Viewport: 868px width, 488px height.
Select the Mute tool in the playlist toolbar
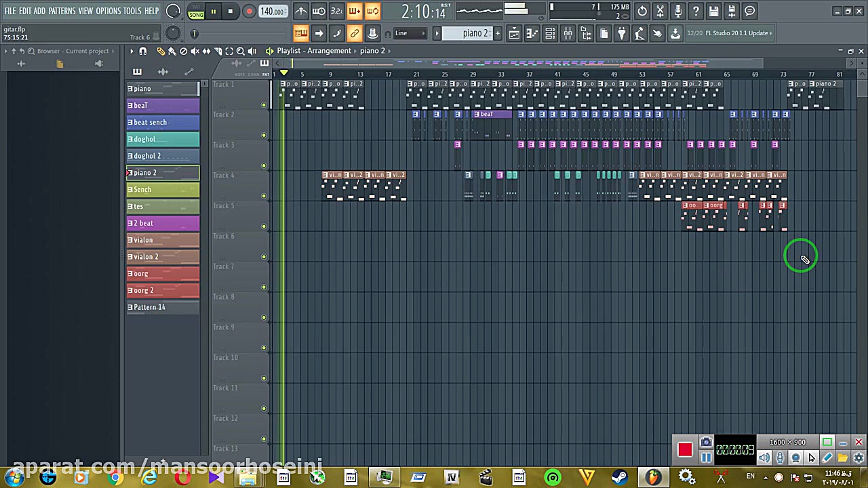click(195, 51)
